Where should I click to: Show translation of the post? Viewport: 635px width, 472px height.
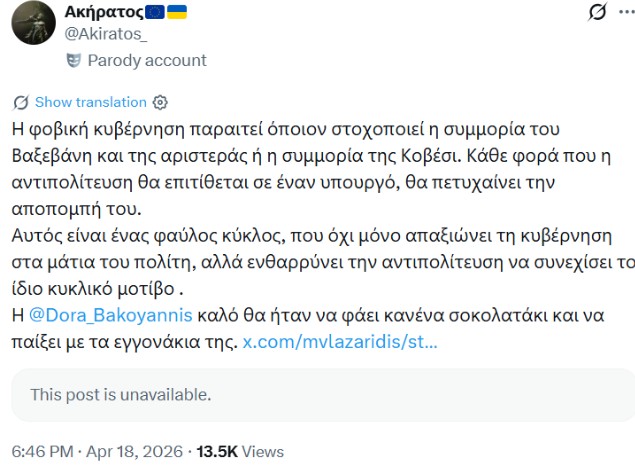(x=90, y=102)
